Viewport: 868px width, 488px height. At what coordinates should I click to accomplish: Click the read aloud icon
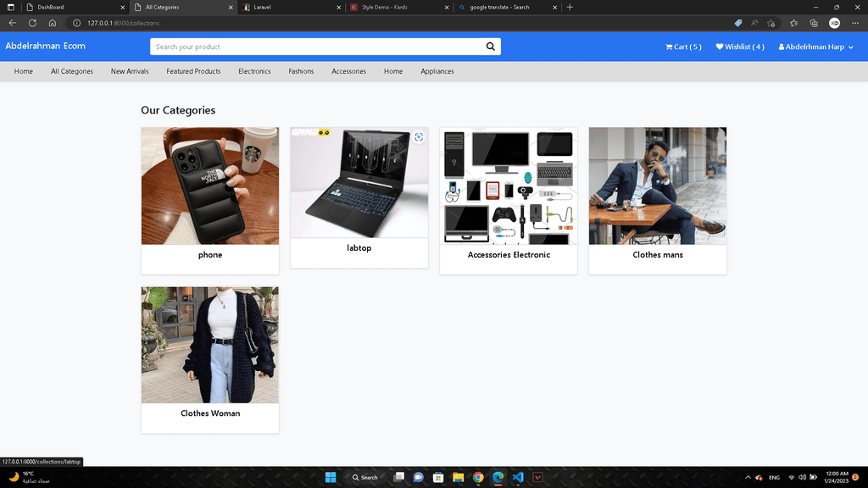coord(754,23)
